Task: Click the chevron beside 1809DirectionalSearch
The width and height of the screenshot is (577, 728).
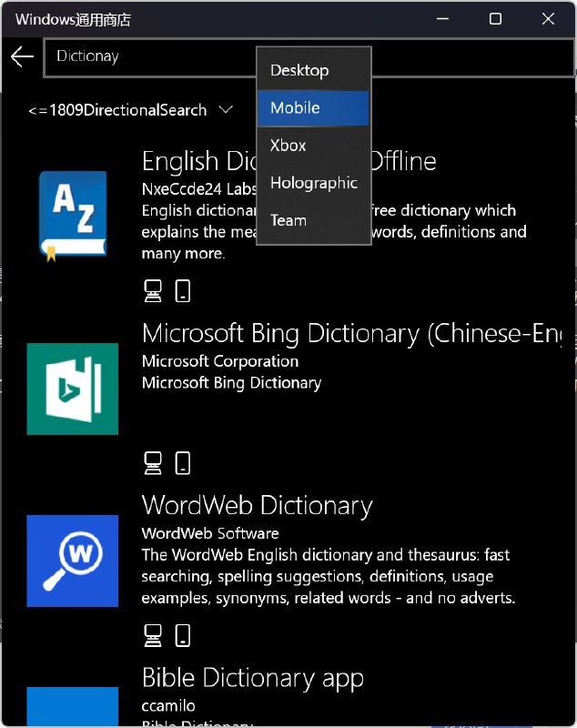Action: (226, 110)
